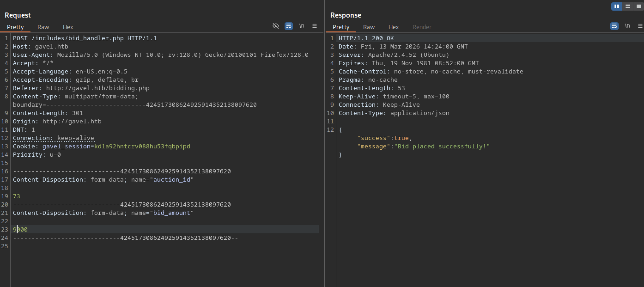Open Response panel hamburger options menu

pyautogui.click(x=640, y=26)
